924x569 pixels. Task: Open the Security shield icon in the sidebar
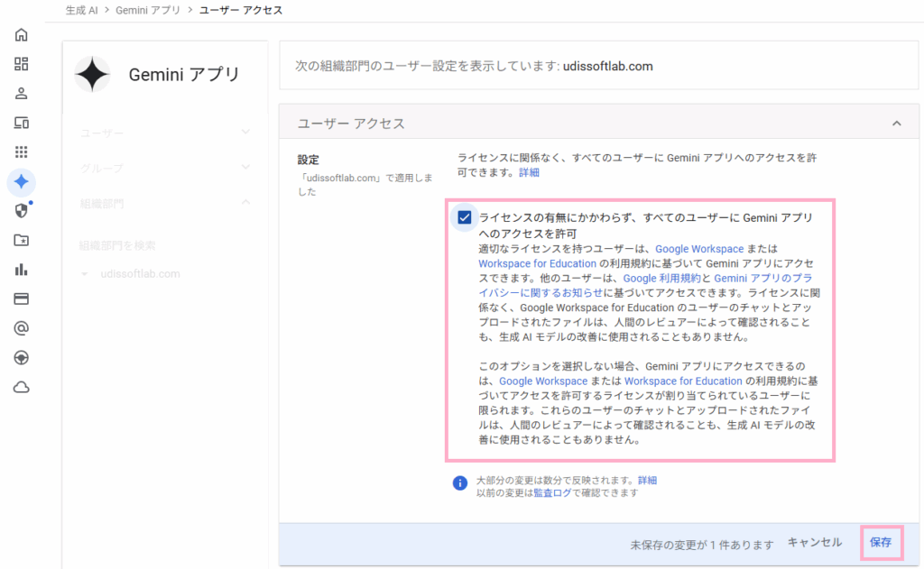[22, 210]
